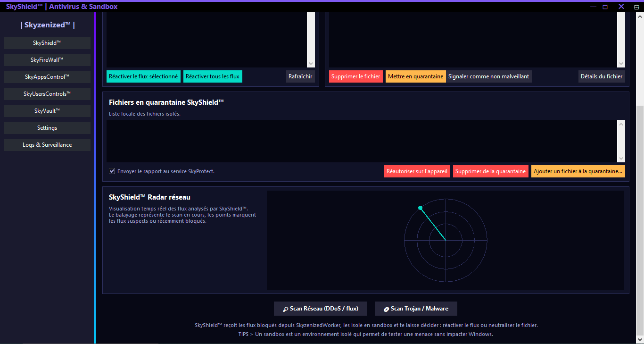The height and width of the screenshot is (344, 644).
Task: Click Réactiver le flux sélectionné
Action: click(x=143, y=76)
